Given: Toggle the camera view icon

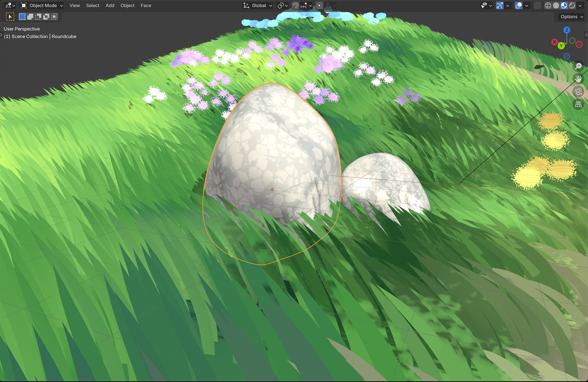Looking at the screenshot, I should [578, 91].
